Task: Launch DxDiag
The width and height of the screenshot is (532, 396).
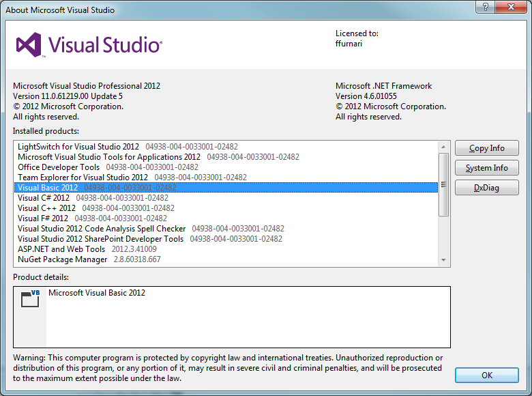Action: 486,188
